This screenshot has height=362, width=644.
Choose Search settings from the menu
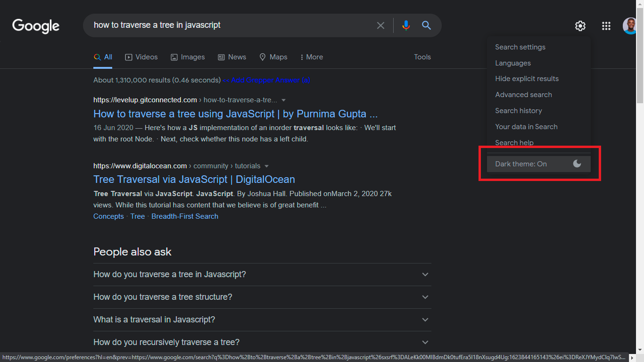click(x=538, y=47)
